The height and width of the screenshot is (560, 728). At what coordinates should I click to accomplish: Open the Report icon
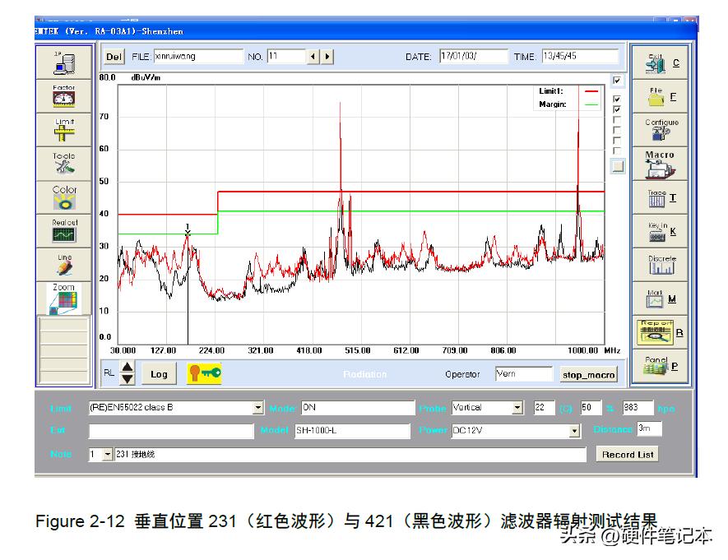[660, 332]
